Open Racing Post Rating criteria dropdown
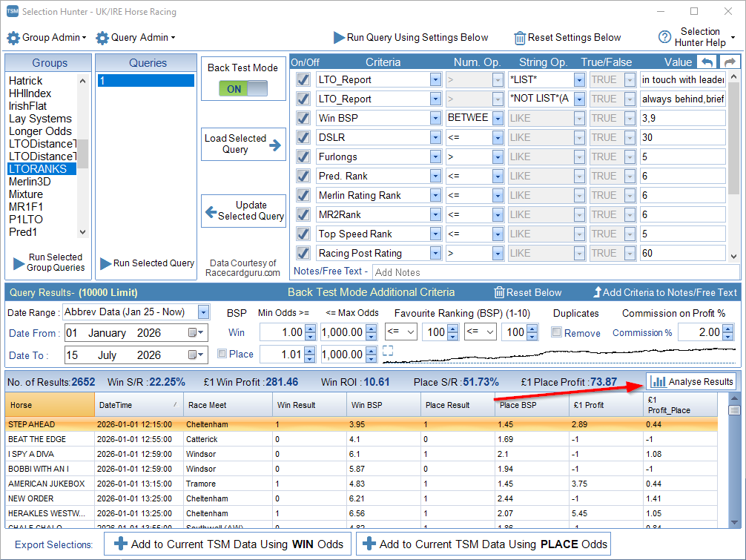Screen dimensions: 746x560 pyautogui.click(x=435, y=253)
